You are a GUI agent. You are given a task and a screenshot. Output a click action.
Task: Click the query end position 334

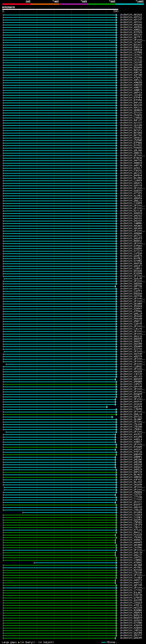[x=115, y=11]
